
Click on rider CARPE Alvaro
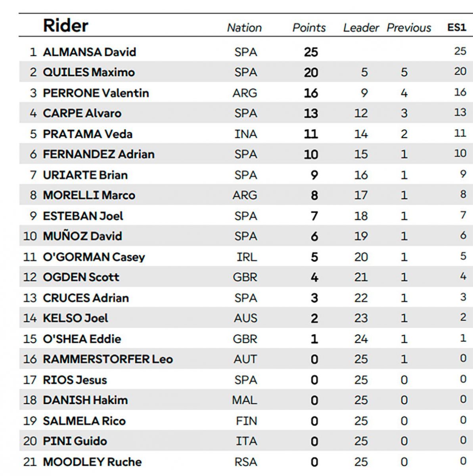click(x=82, y=113)
